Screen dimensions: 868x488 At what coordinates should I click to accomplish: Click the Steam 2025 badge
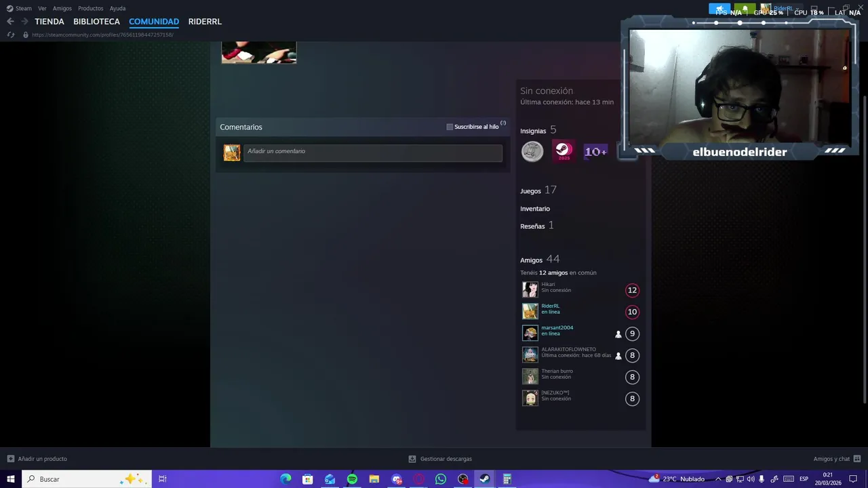pos(564,151)
